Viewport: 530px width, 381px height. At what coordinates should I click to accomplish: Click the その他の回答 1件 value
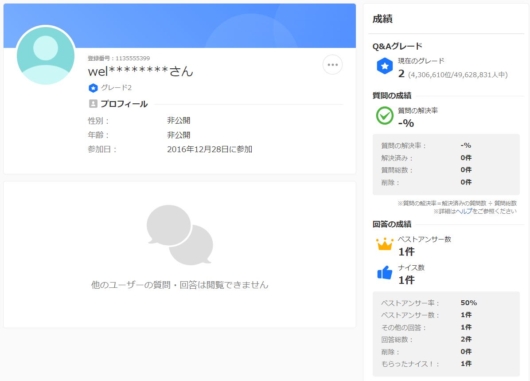(x=466, y=327)
